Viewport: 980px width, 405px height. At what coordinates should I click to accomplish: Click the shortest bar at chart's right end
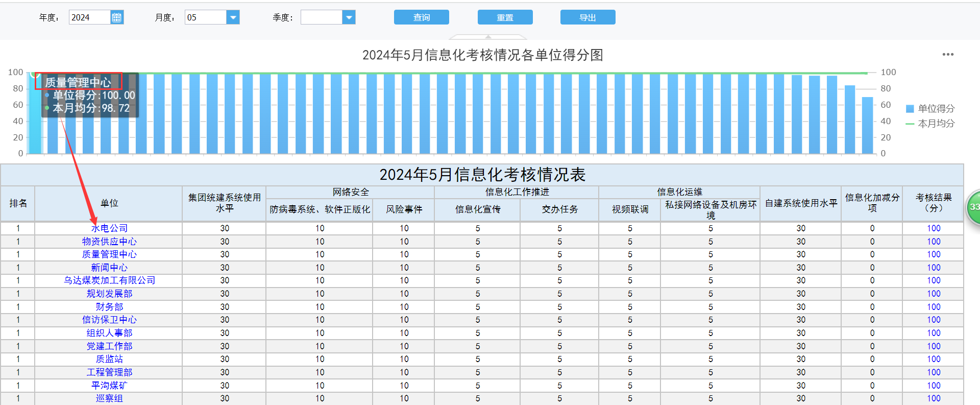click(867, 125)
